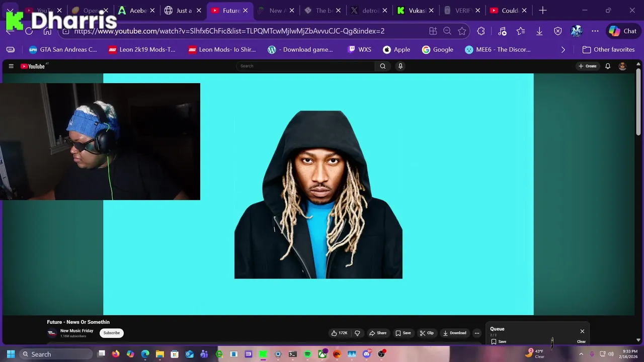Expand more video actions ellipsis button
The width and height of the screenshot is (644, 362).
click(x=477, y=333)
